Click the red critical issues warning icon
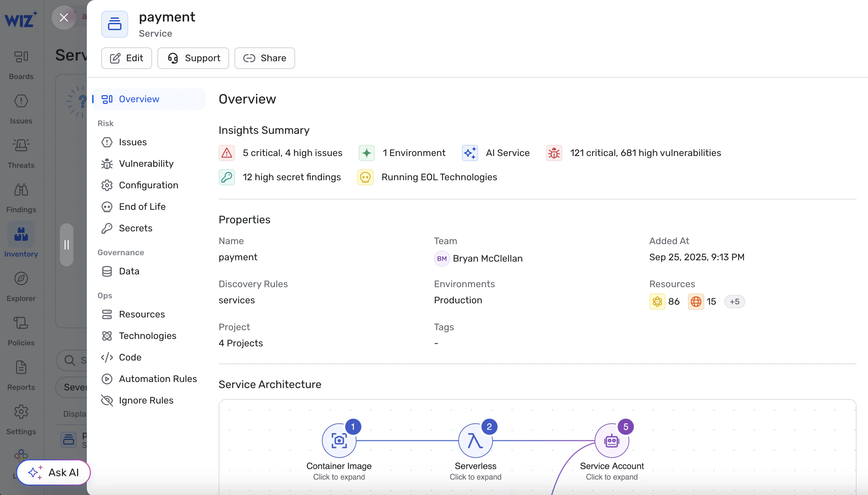 pos(227,153)
